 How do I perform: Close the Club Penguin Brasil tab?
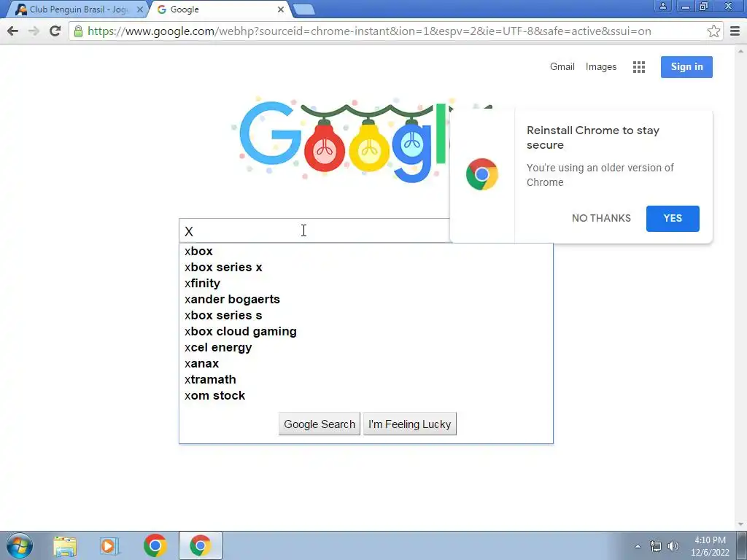[139, 9]
